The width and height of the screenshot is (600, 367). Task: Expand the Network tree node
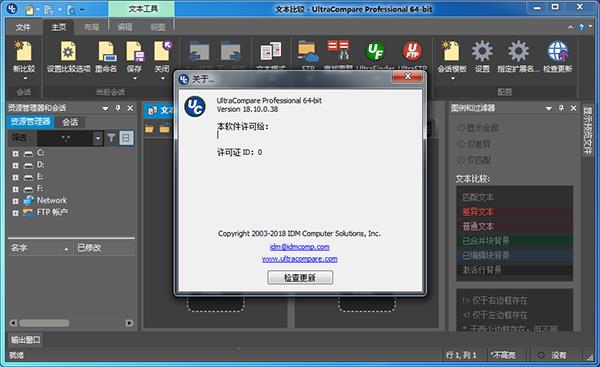click(x=15, y=201)
